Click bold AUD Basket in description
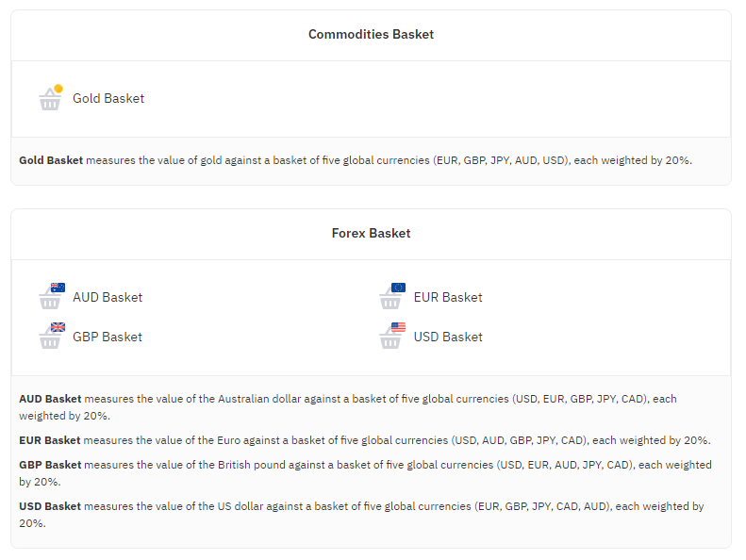Screen dimensions: 746x560 point(50,399)
